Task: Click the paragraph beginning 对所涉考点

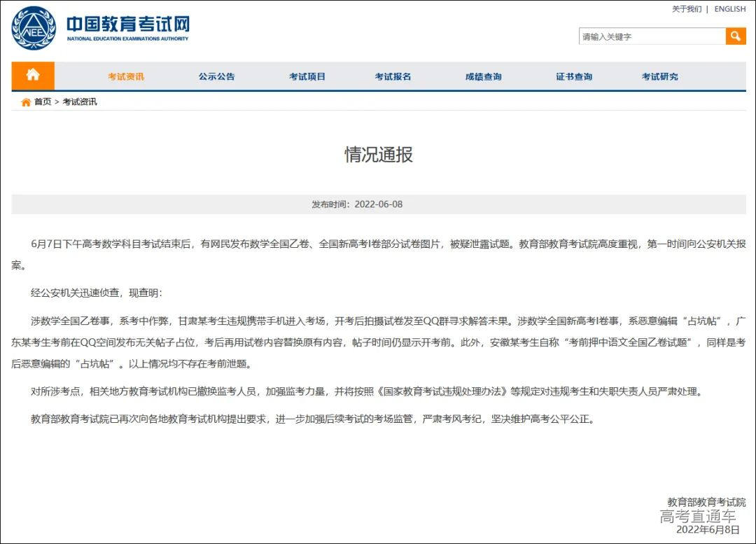Action: click(368, 391)
